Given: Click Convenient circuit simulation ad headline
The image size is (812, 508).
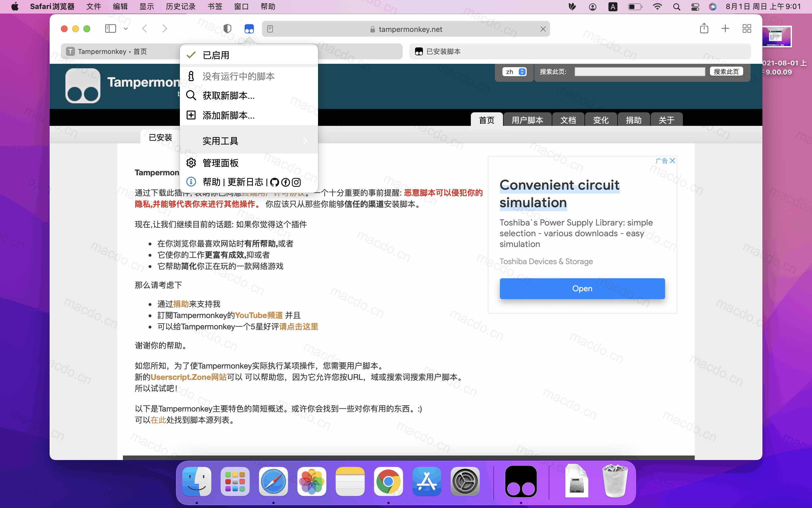Looking at the screenshot, I should pos(559,194).
